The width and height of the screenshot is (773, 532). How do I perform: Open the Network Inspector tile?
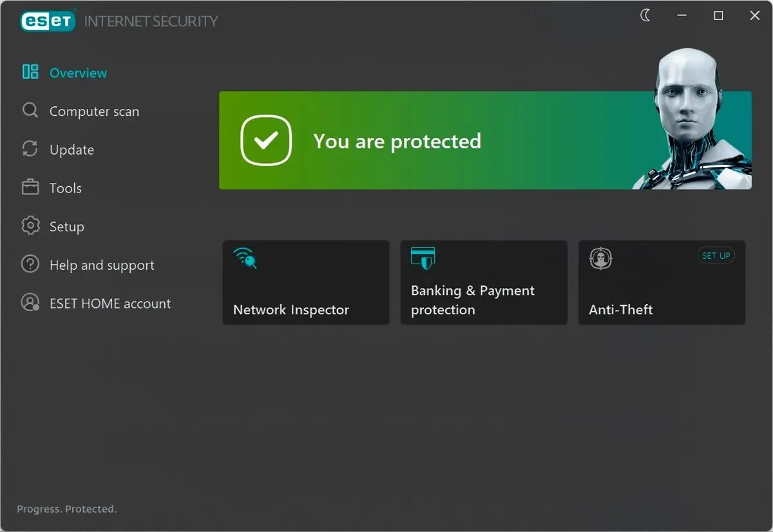(306, 283)
